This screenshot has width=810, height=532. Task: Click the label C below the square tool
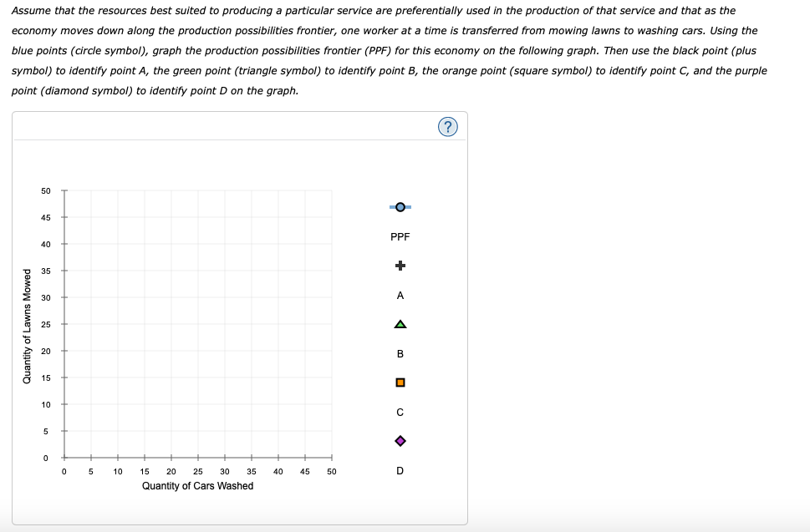pyautogui.click(x=399, y=412)
